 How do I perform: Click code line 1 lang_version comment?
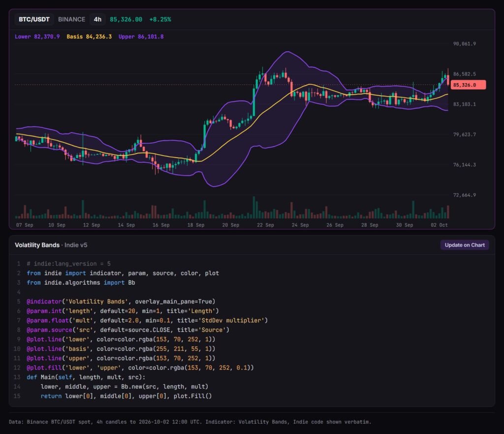coord(68,264)
